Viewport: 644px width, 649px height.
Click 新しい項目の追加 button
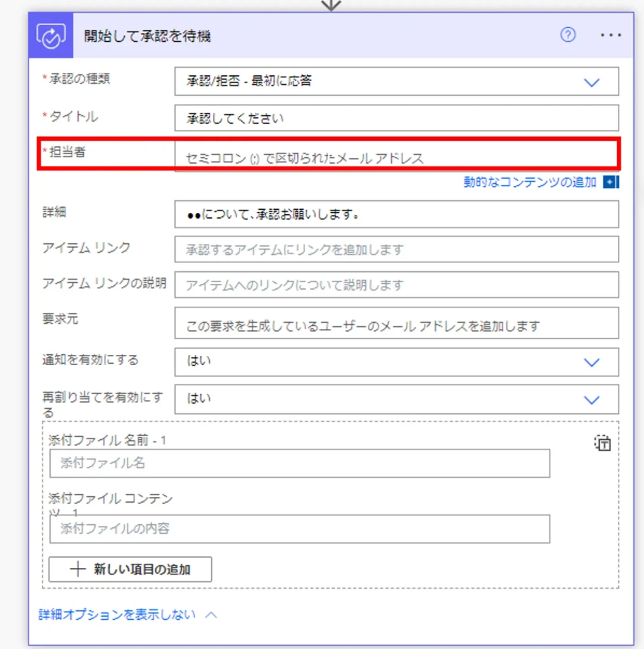131,569
